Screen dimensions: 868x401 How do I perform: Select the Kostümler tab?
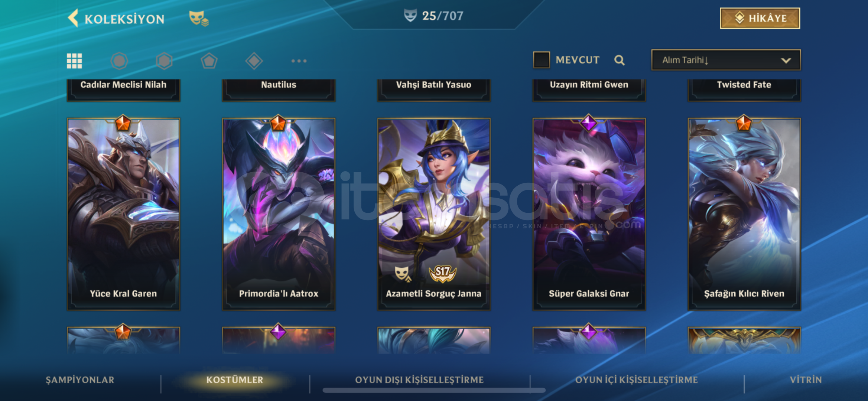click(x=235, y=380)
